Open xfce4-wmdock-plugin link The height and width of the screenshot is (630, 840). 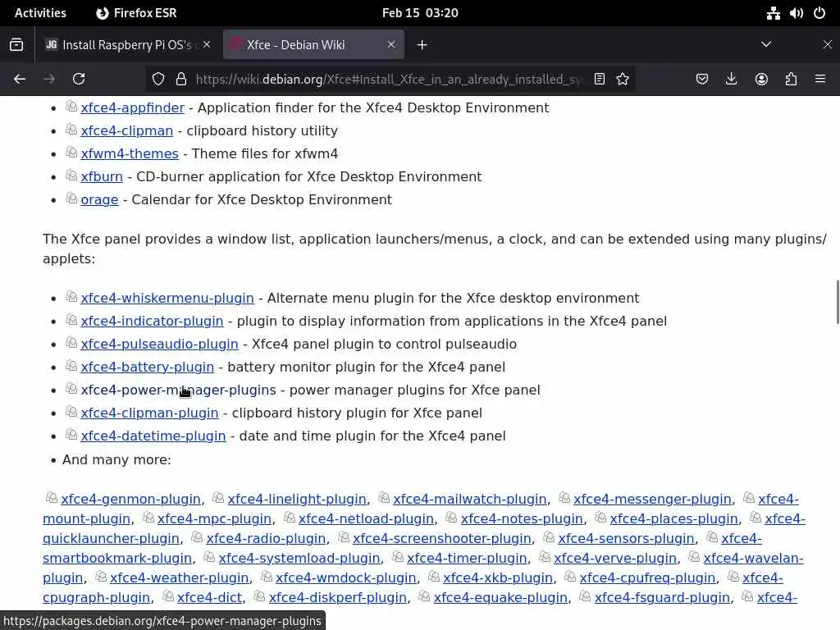[x=345, y=578]
